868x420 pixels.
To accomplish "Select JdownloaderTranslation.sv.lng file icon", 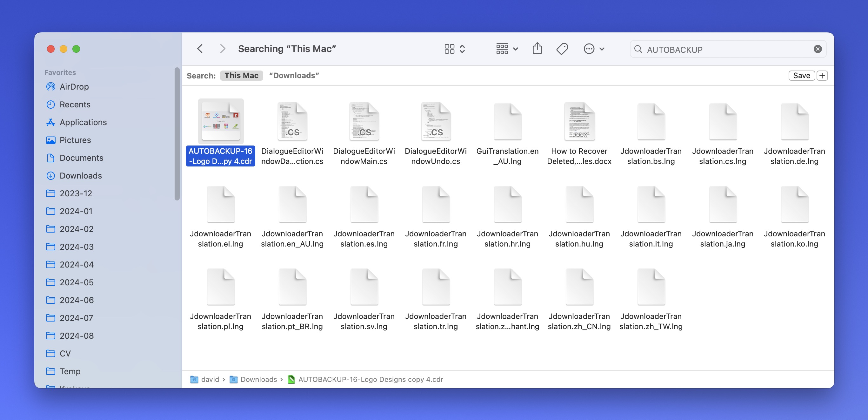I will tap(364, 287).
